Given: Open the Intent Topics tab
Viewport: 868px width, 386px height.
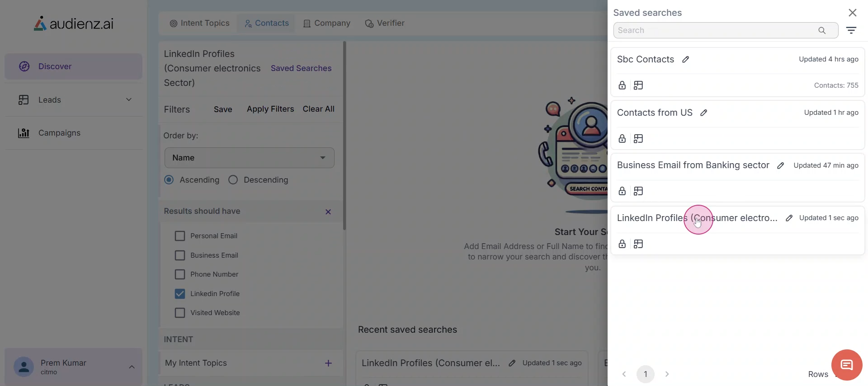Looking at the screenshot, I should tap(199, 24).
